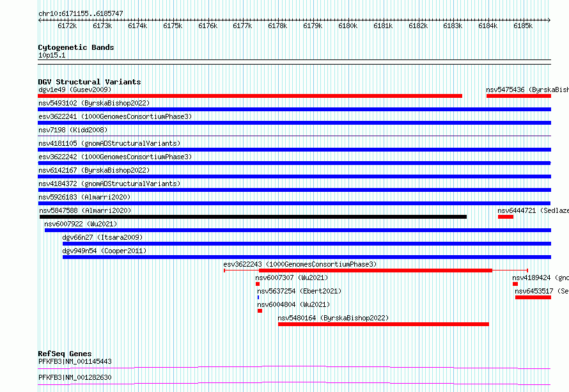Select the esv3622241 variant label
The height and width of the screenshot is (392, 569).
(x=115, y=116)
